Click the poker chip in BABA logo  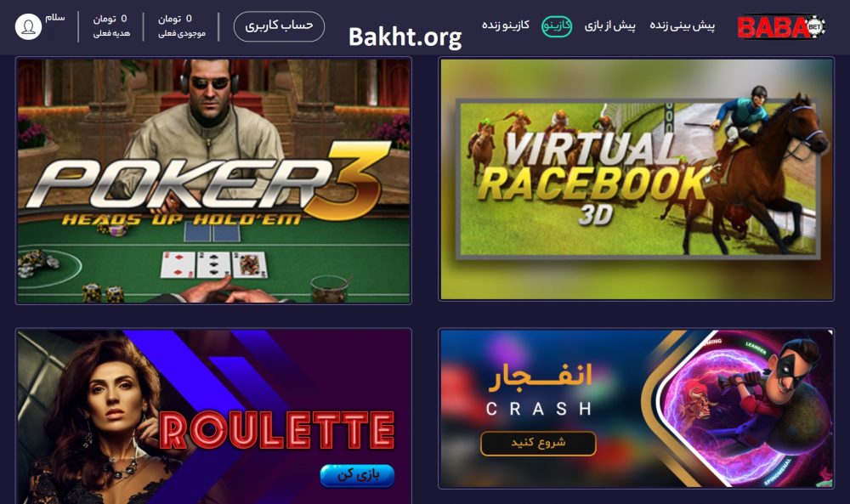(814, 26)
